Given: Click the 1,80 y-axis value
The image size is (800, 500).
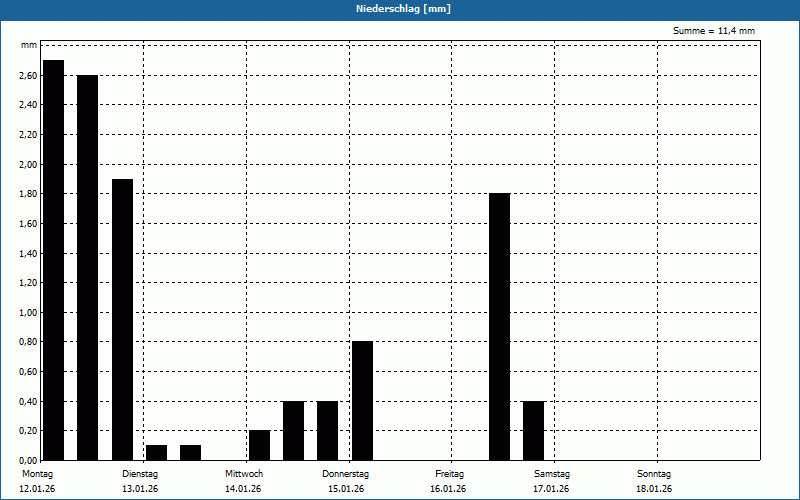Looking at the screenshot, I should point(29,194).
